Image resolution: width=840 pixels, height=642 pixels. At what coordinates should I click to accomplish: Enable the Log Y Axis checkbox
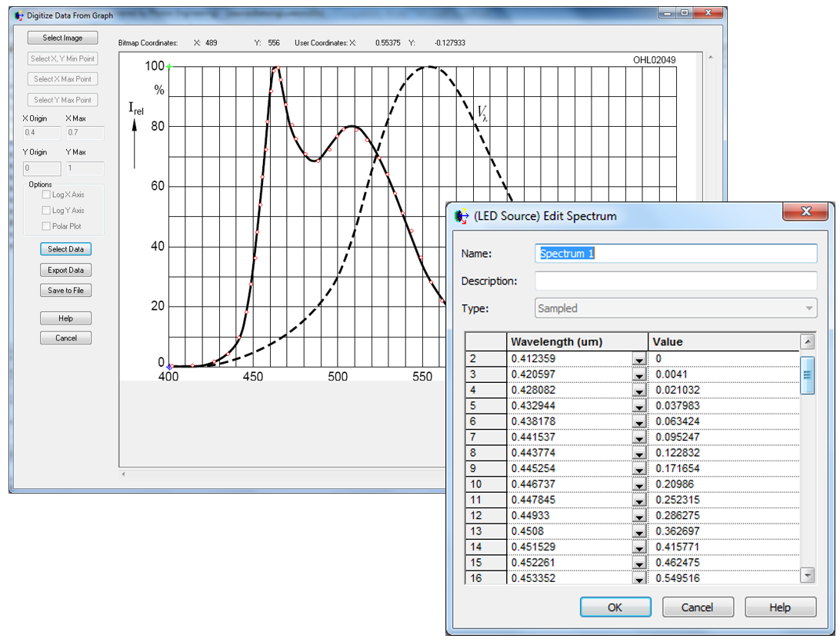[46, 211]
